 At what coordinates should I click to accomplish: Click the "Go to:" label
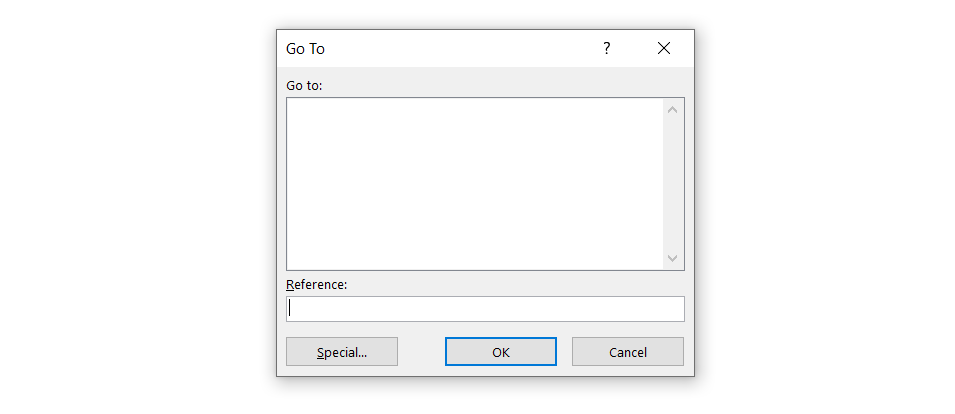(x=304, y=85)
